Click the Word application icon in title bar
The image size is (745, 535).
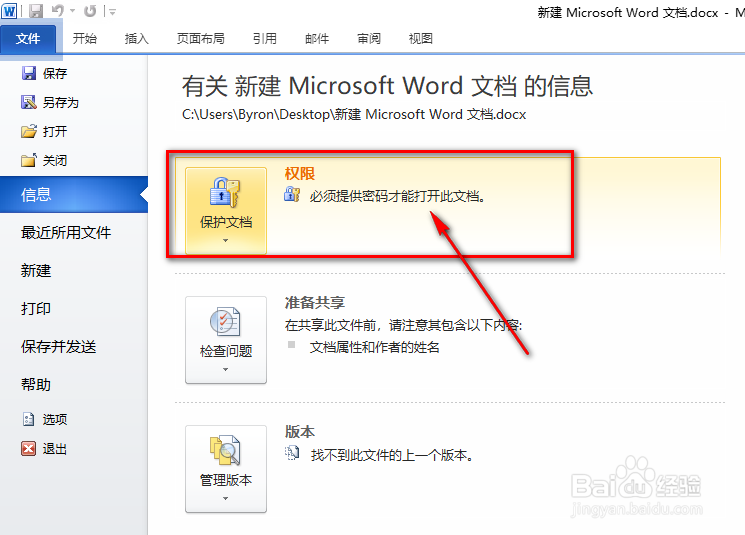click(x=9, y=10)
